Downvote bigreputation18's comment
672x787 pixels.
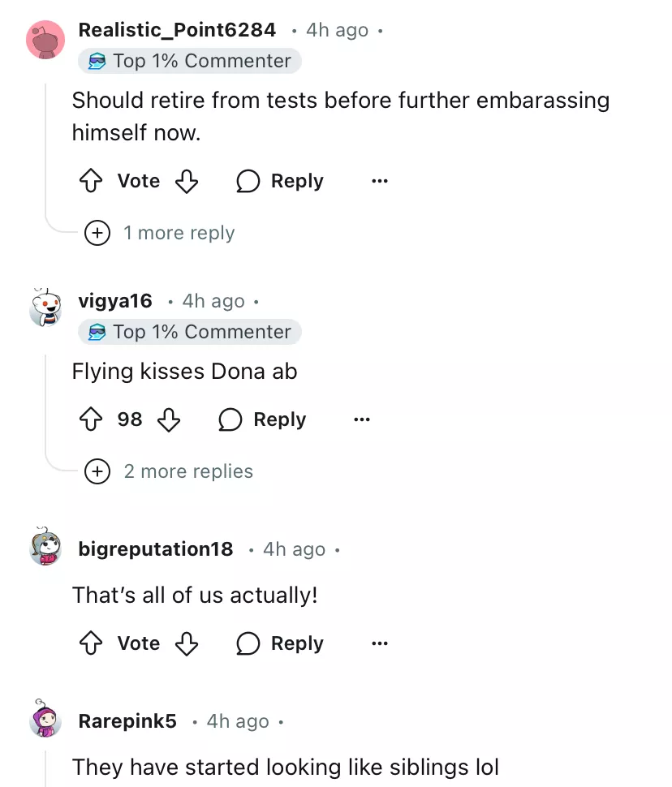click(x=187, y=643)
